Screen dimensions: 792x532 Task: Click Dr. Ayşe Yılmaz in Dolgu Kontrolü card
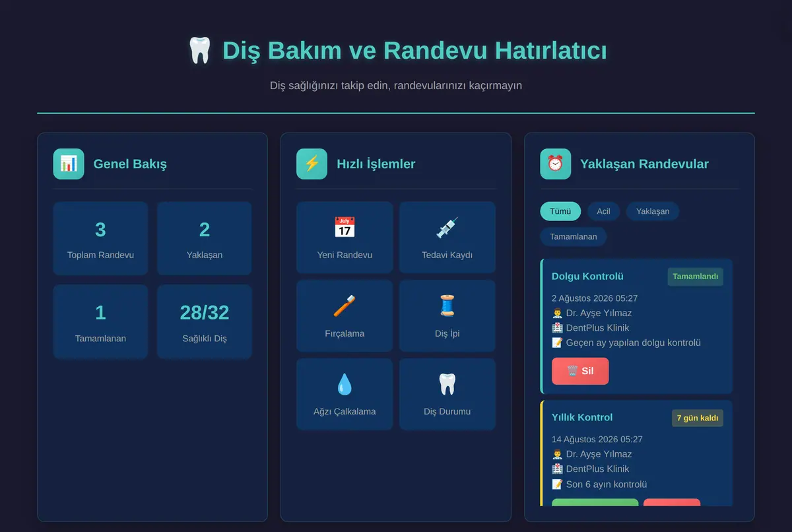[592, 313]
